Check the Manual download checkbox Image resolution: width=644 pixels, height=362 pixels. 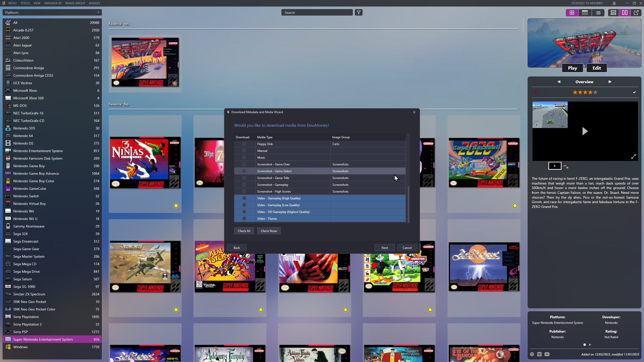244,151
